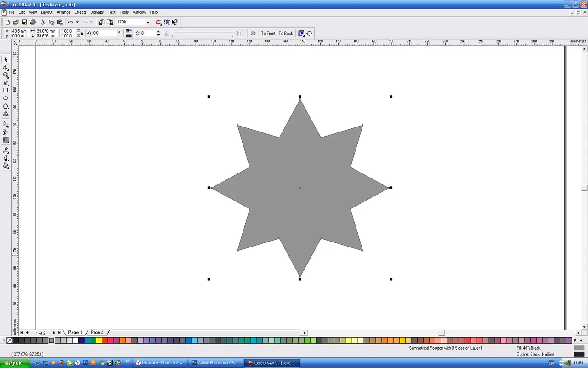This screenshot has width=588, height=368.
Task: Select the Eyedropper tool
Action: 6,150
